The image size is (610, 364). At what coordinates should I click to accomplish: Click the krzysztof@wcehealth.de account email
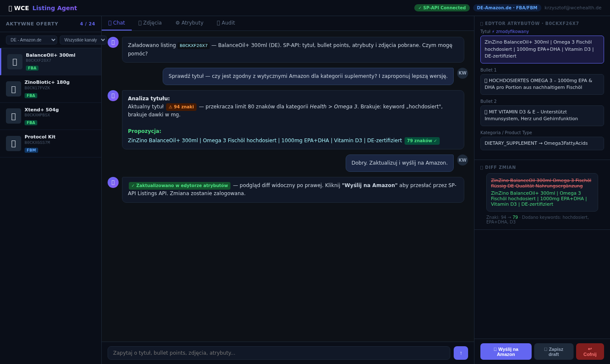[x=573, y=8]
